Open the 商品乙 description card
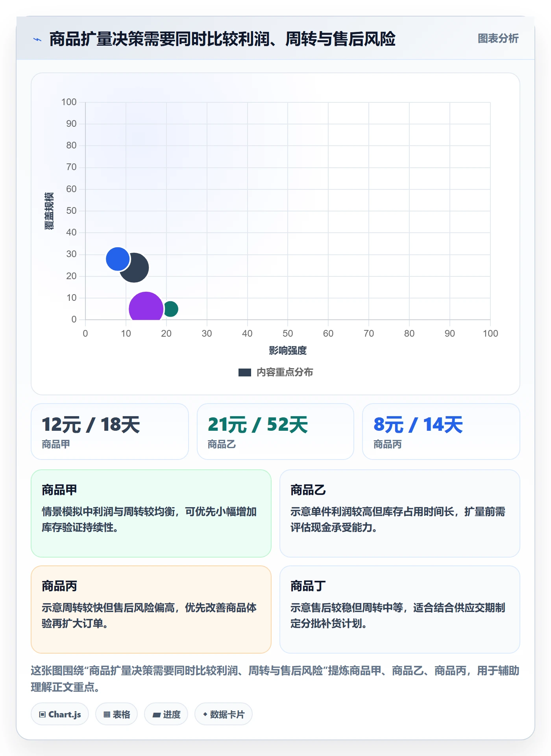The image size is (551, 756). [400, 513]
